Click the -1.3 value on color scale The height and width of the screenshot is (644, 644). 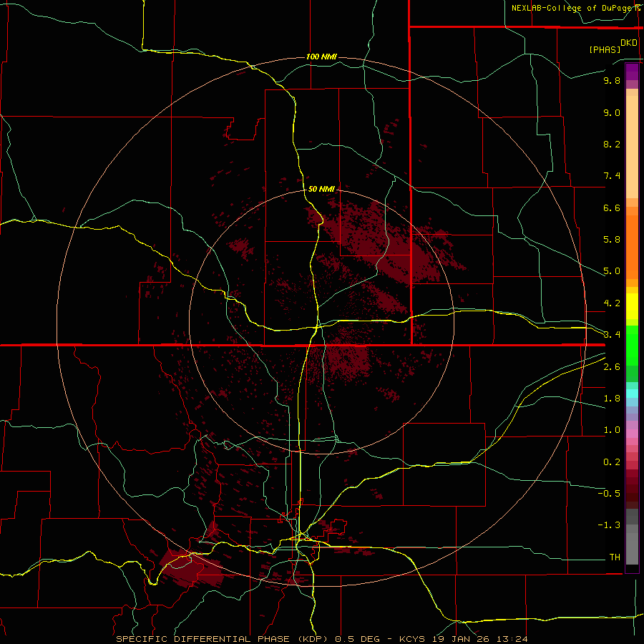coord(609,525)
